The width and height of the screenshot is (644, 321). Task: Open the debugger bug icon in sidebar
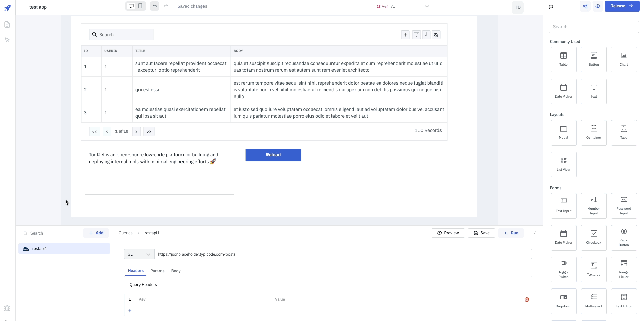(x=7, y=308)
